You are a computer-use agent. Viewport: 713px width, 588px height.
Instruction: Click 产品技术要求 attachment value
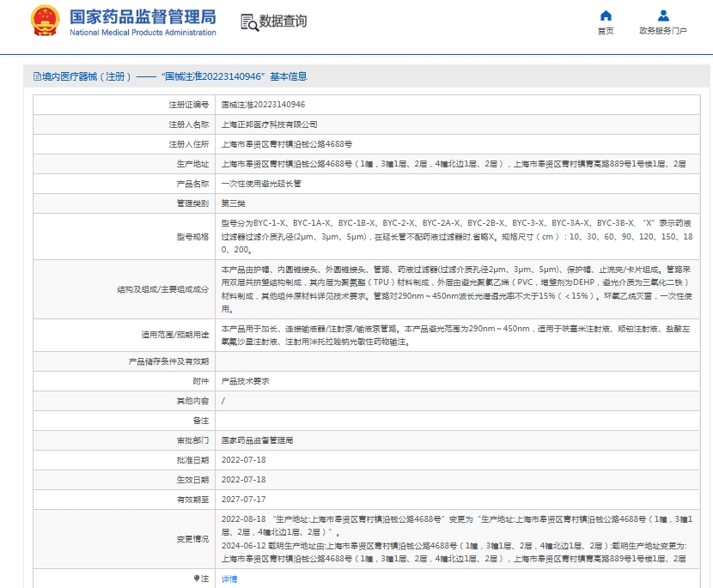pyautogui.click(x=245, y=381)
